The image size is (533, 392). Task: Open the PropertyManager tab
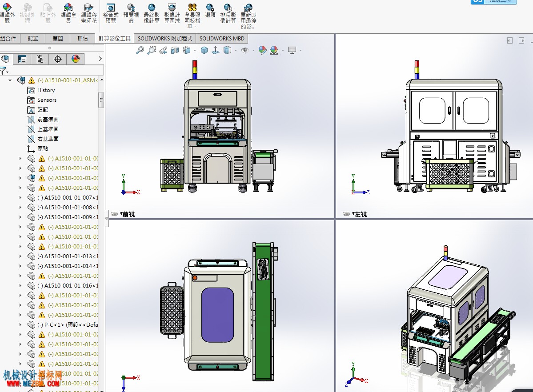[x=22, y=59]
